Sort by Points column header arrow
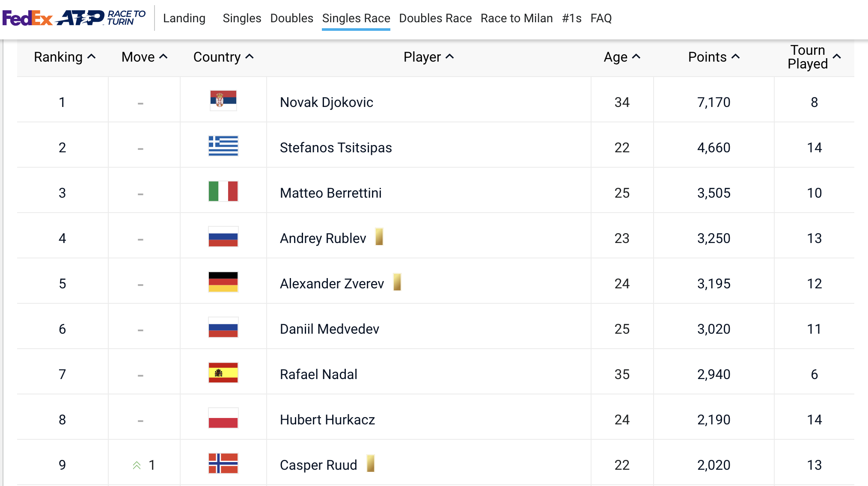The height and width of the screenshot is (486, 868). coord(736,56)
